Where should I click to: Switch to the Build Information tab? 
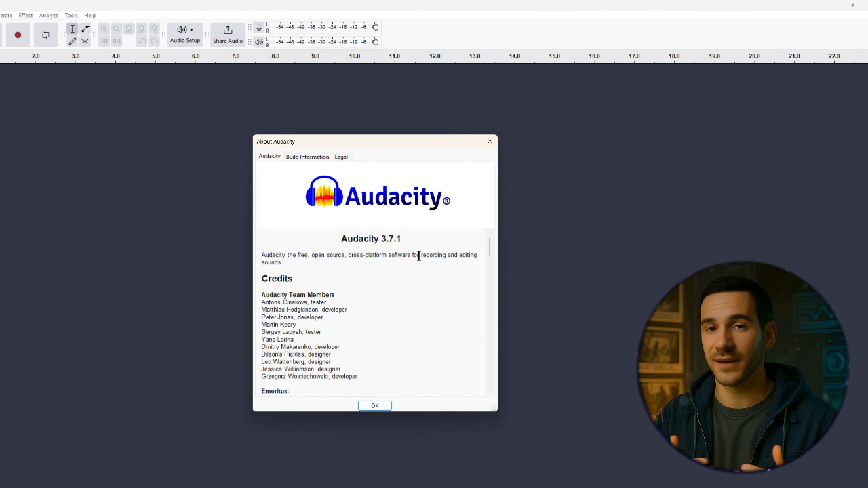click(x=307, y=157)
